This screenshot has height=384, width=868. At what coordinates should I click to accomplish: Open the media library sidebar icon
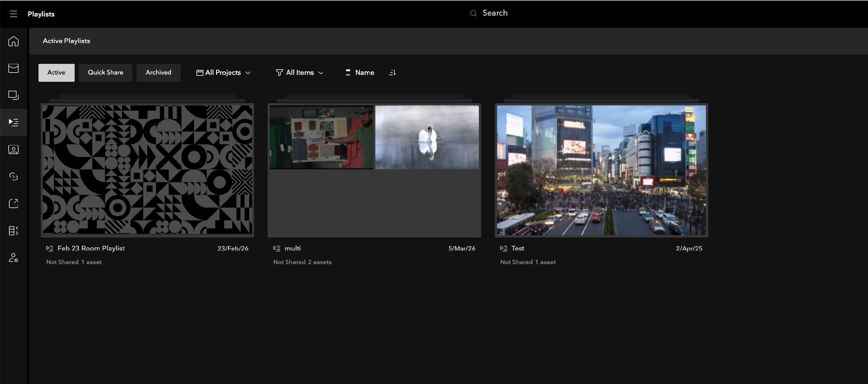14,95
